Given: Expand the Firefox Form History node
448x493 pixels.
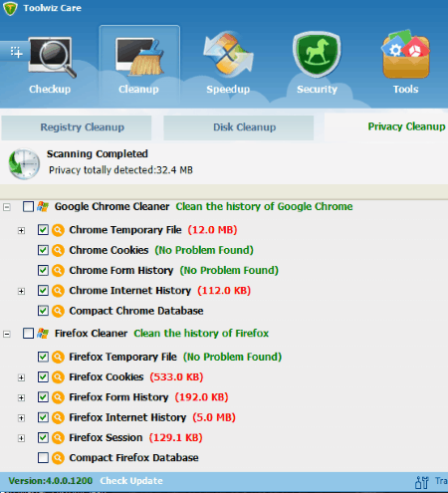Looking at the screenshot, I should pyautogui.click(x=21, y=398).
